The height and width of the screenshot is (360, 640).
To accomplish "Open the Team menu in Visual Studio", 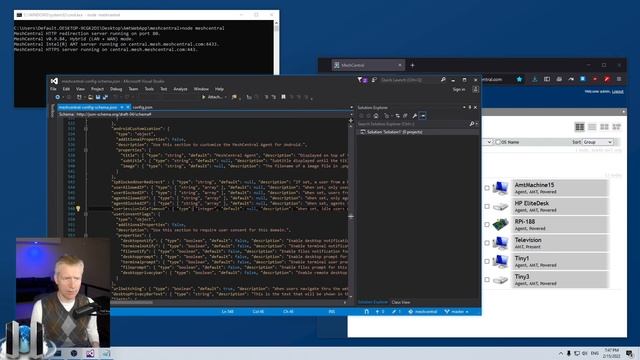I will 133,89.
